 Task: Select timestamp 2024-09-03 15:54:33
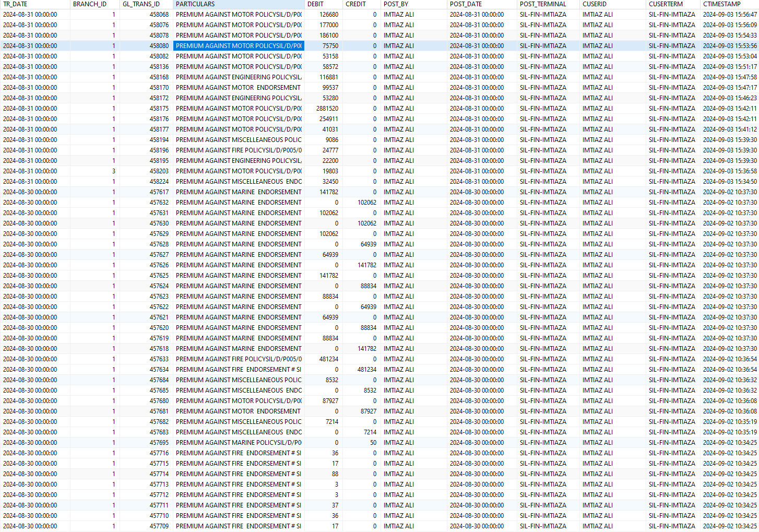730,36
